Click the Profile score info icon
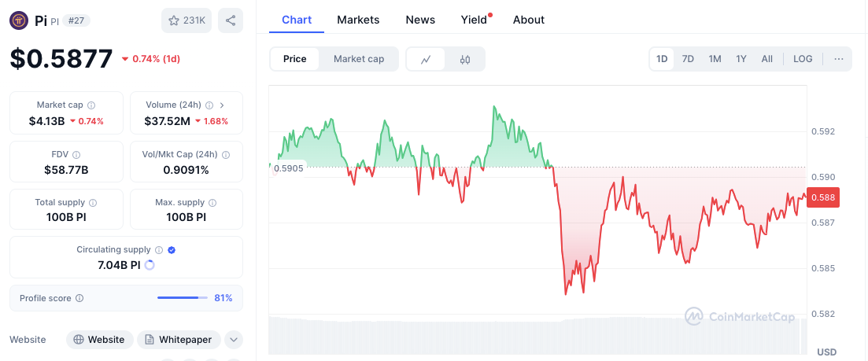This screenshot has height=361, width=868. (x=79, y=298)
